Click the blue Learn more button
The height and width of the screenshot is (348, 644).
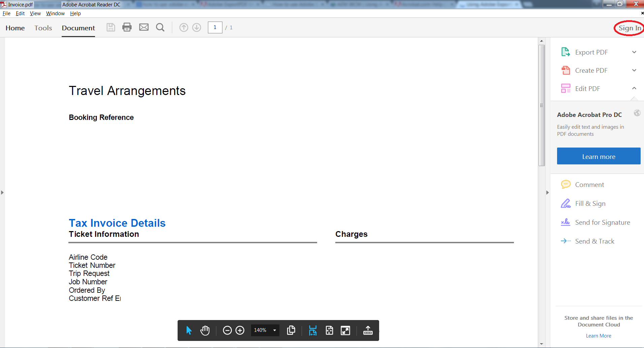pos(599,156)
